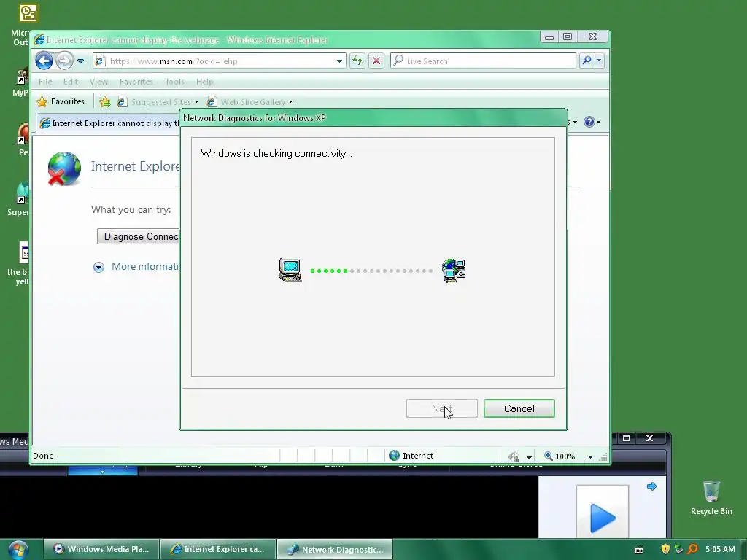
Task: Open the 100% zoom level dropdown
Action: click(590, 456)
